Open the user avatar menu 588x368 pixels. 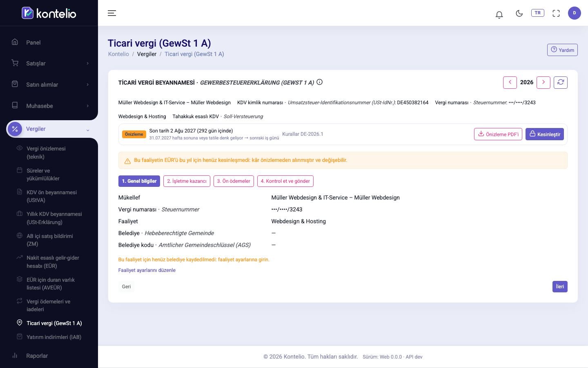click(x=575, y=13)
